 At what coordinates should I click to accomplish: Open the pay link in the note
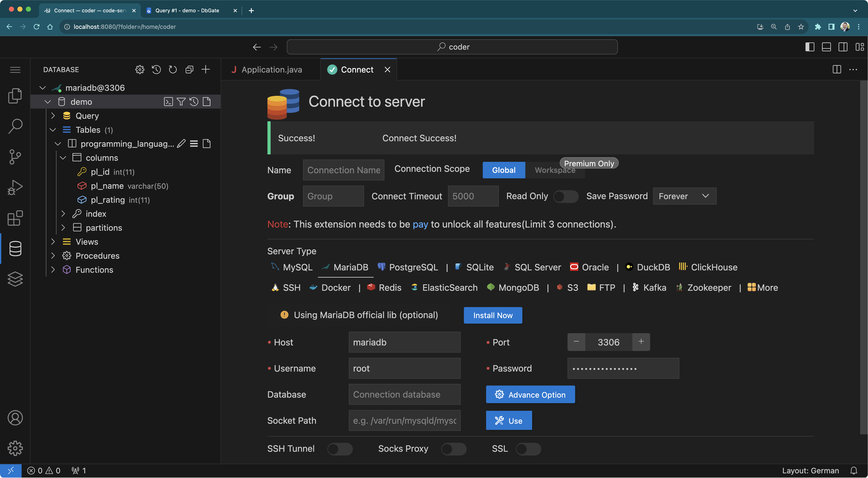click(420, 224)
